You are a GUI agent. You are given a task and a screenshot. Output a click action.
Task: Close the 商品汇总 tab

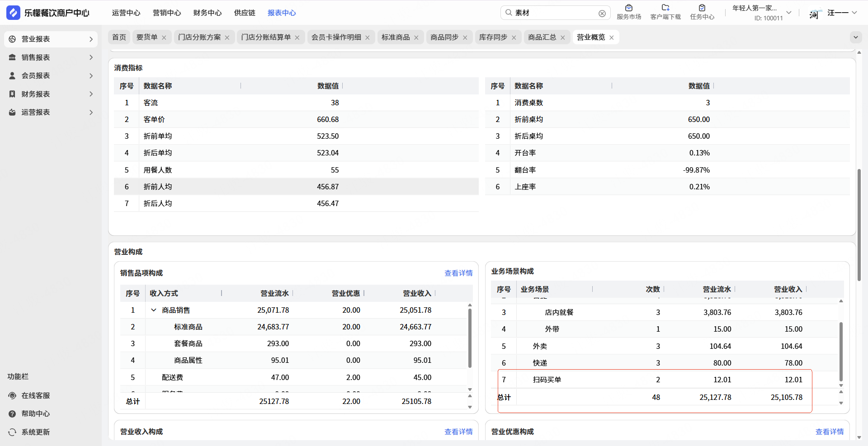pos(563,38)
